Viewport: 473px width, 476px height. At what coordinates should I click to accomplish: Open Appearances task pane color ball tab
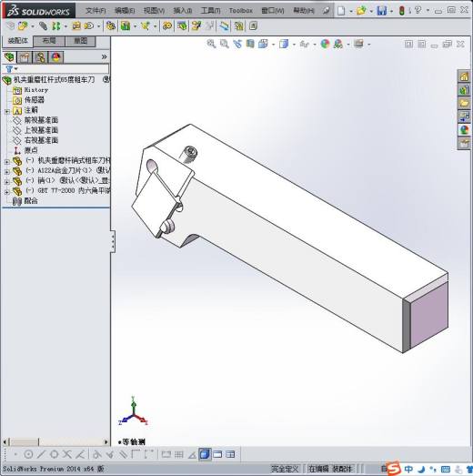tap(464, 130)
